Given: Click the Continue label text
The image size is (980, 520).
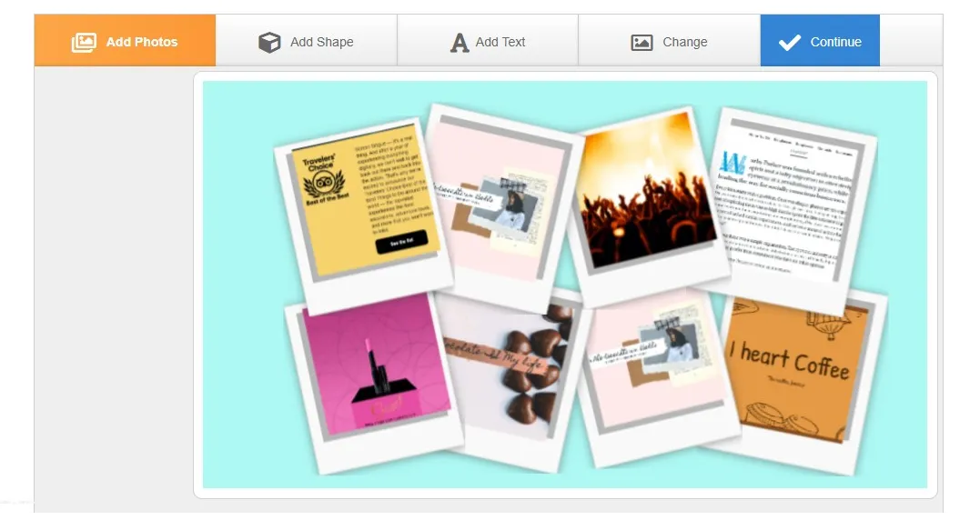Looking at the screenshot, I should point(835,42).
